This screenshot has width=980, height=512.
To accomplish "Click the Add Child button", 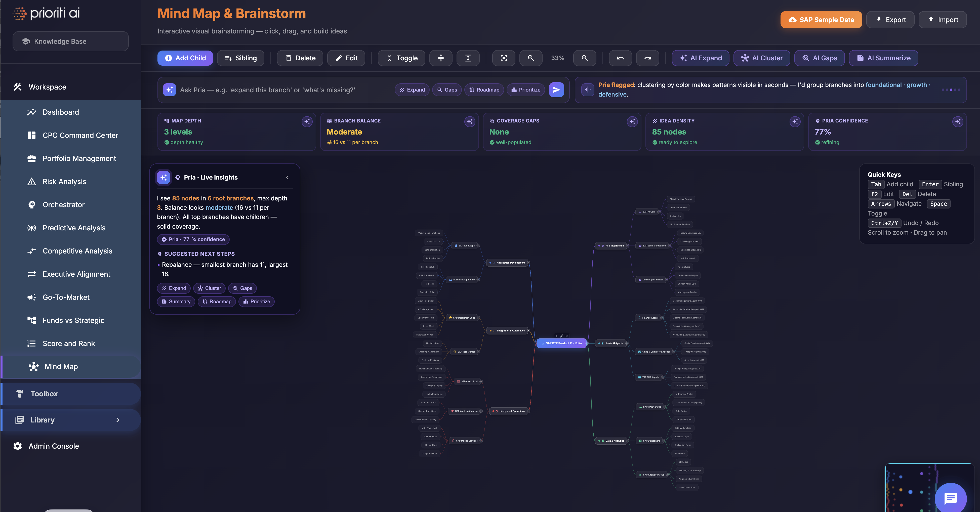I will pyautogui.click(x=185, y=58).
